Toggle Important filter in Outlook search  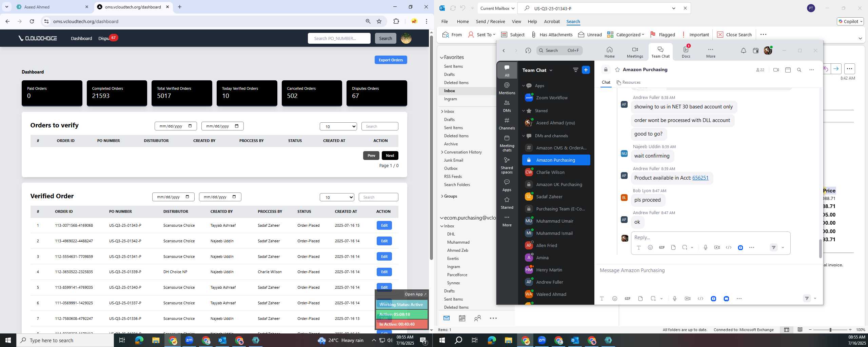click(x=695, y=35)
